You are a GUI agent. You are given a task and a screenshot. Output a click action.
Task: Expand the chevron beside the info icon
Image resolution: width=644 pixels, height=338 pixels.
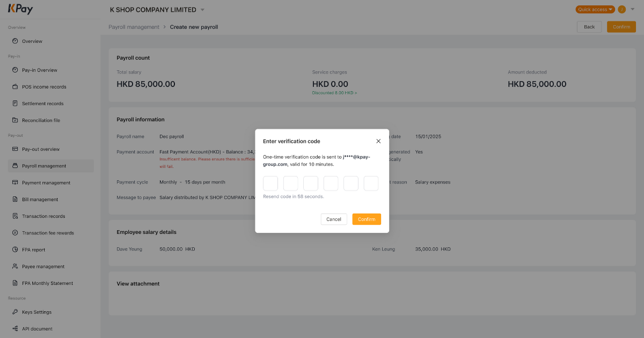(x=633, y=9)
